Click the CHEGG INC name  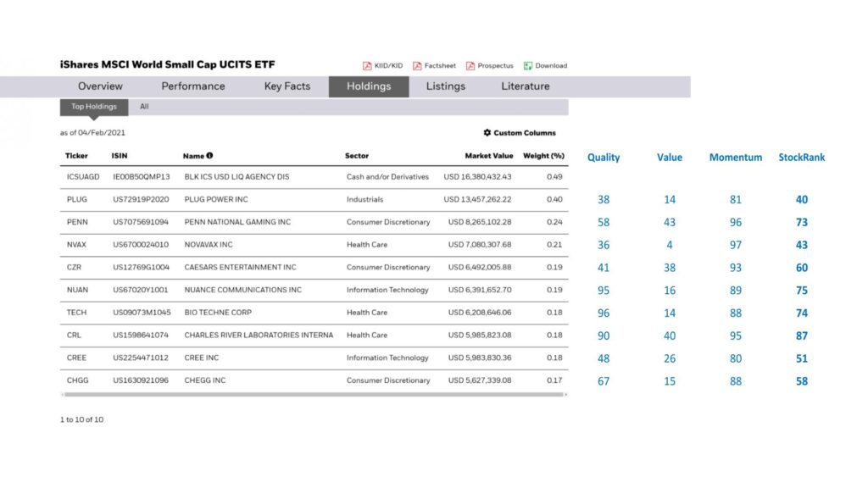point(205,380)
